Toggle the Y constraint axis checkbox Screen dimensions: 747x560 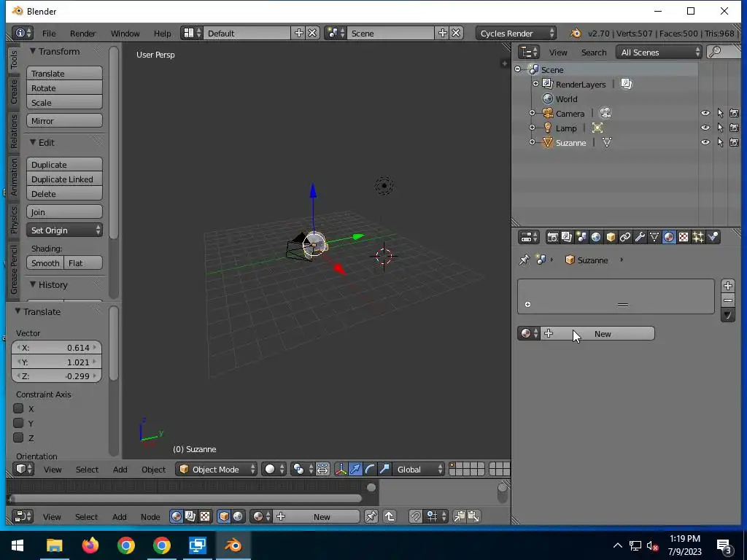click(x=18, y=423)
